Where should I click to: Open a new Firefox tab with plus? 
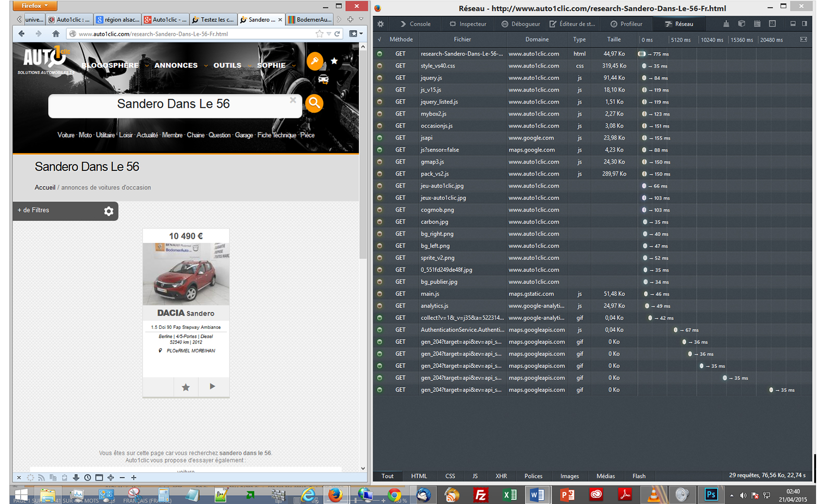click(350, 20)
